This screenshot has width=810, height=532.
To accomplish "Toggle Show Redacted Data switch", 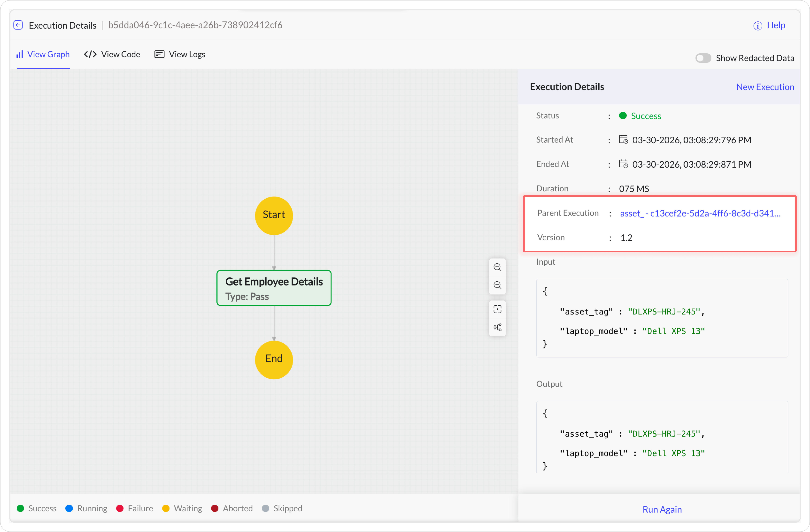I will [703, 58].
